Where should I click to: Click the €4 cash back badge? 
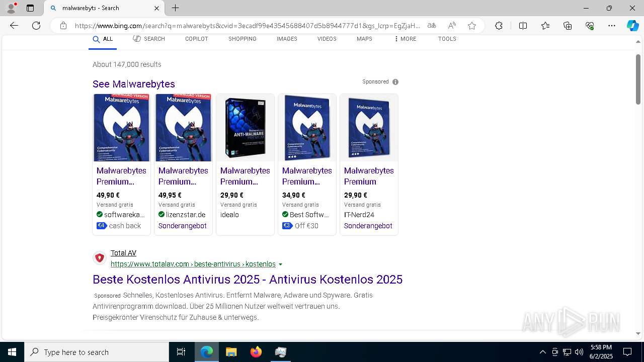119,226
